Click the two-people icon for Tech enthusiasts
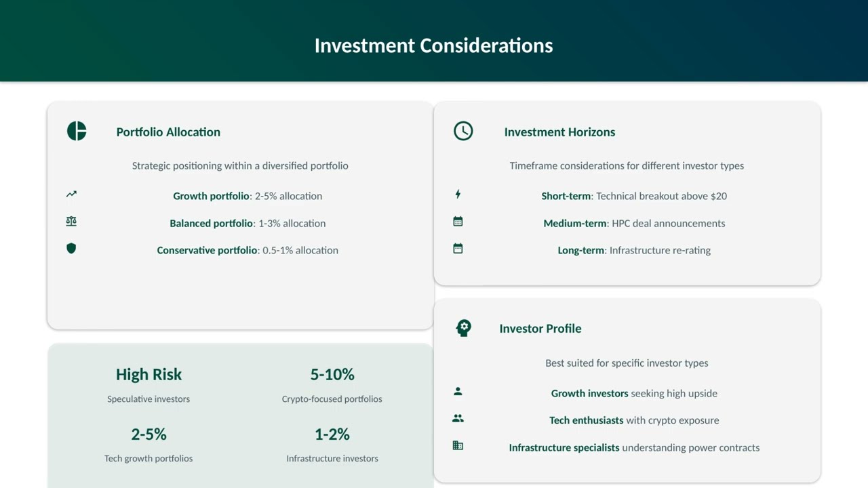 (x=458, y=419)
